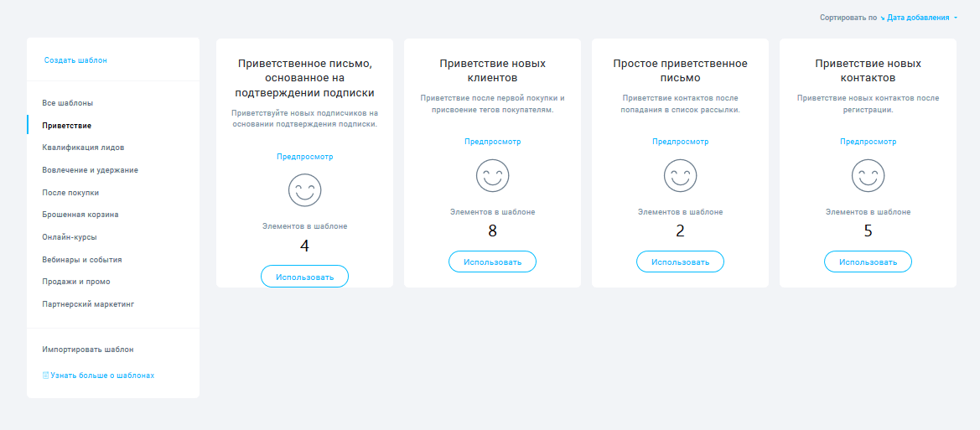Viewport: 980px width, 430px height.
Task: Click description Приветствие контактов после попадания
Action: coord(680,104)
